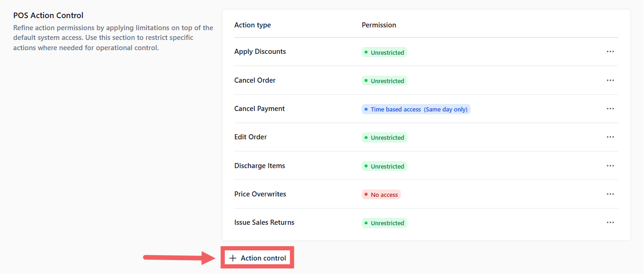Select the Price Overwrites row label
This screenshot has width=644, height=274.
pyautogui.click(x=260, y=194)
